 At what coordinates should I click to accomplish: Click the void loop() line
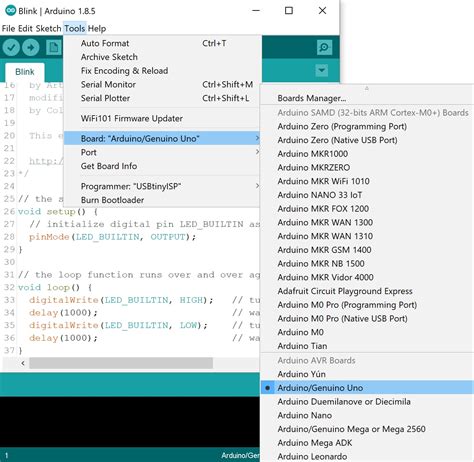(x=55, y=287)
